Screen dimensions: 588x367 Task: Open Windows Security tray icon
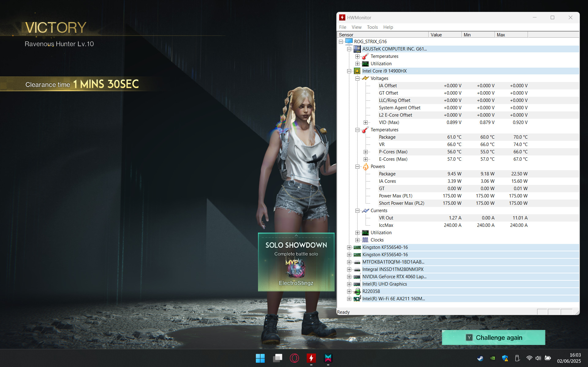point(505,358)
